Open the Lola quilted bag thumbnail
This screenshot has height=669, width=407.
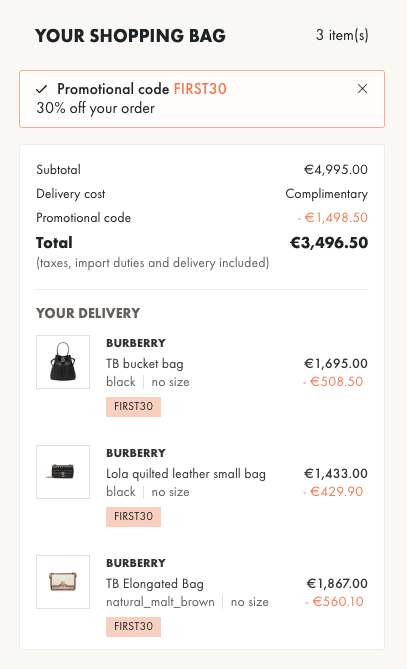(63, 472)
